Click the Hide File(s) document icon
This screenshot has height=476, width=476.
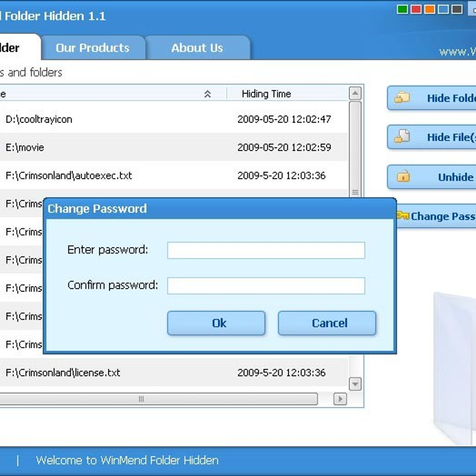(x=402, y=136)
